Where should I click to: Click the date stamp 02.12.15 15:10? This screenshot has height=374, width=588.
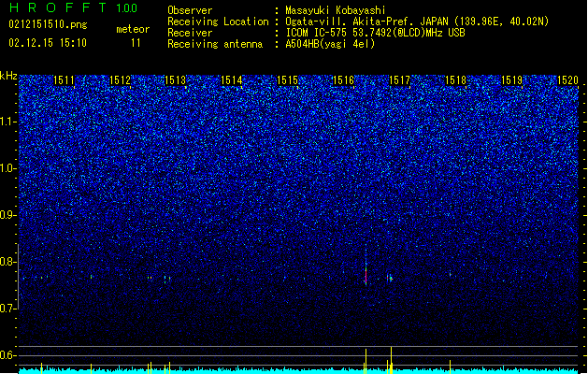tap(48, 43)
